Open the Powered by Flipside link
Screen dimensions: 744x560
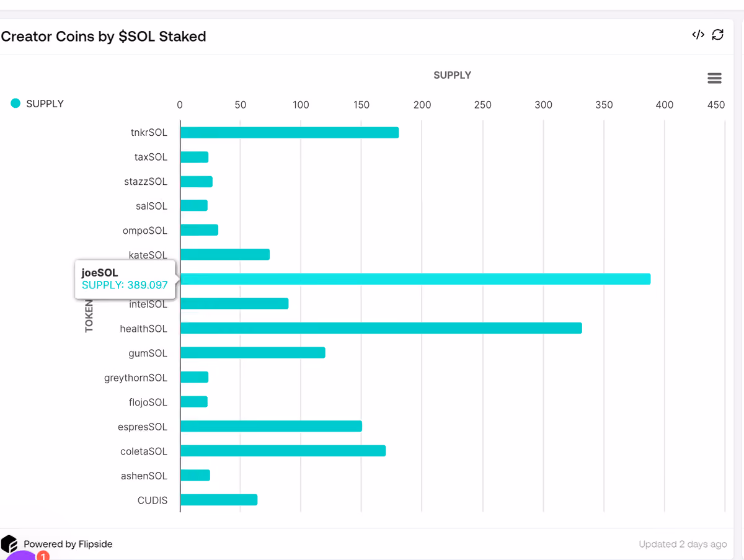point(68,544)
